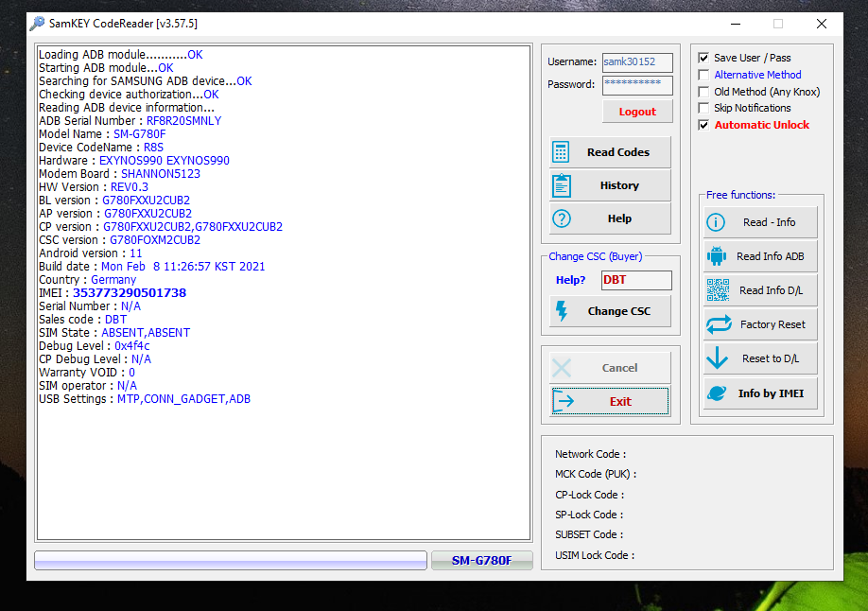
Task: Click the SamKEY key icon in title bar
Action: 37,24
